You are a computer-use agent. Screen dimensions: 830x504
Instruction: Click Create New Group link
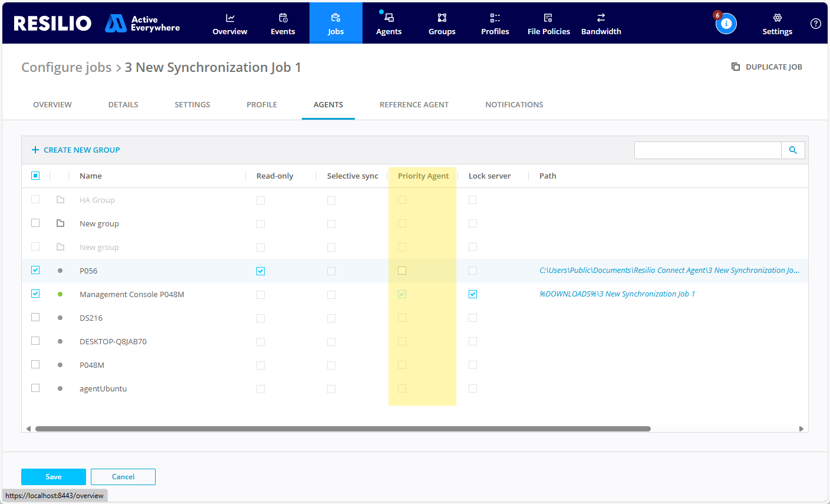(x=75, y=150)
